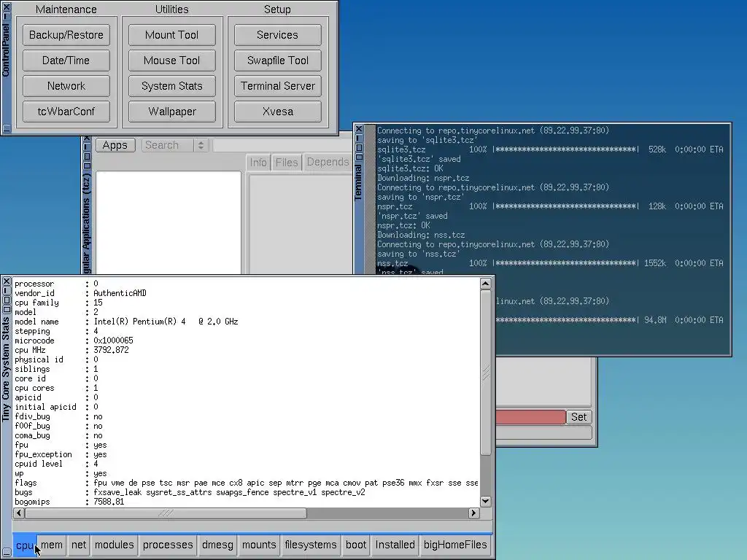Click the vertical scrollbar thumb in System Stats

coord(485,373)
